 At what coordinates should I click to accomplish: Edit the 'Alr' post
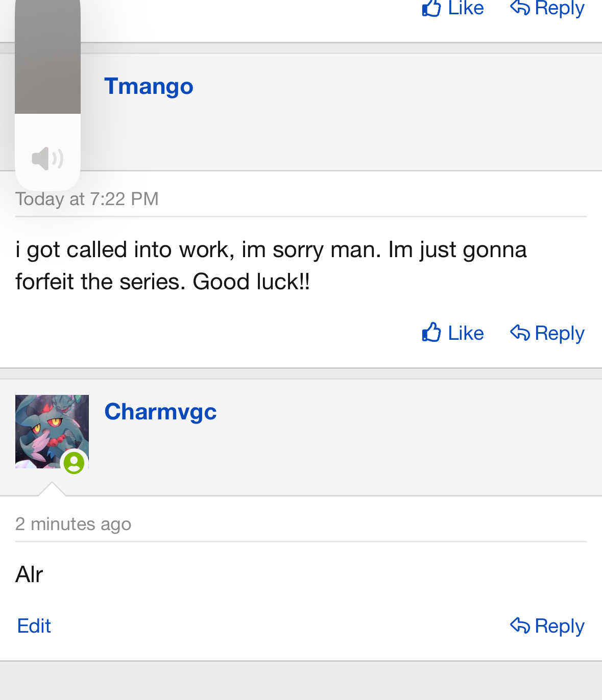(34, 626)
